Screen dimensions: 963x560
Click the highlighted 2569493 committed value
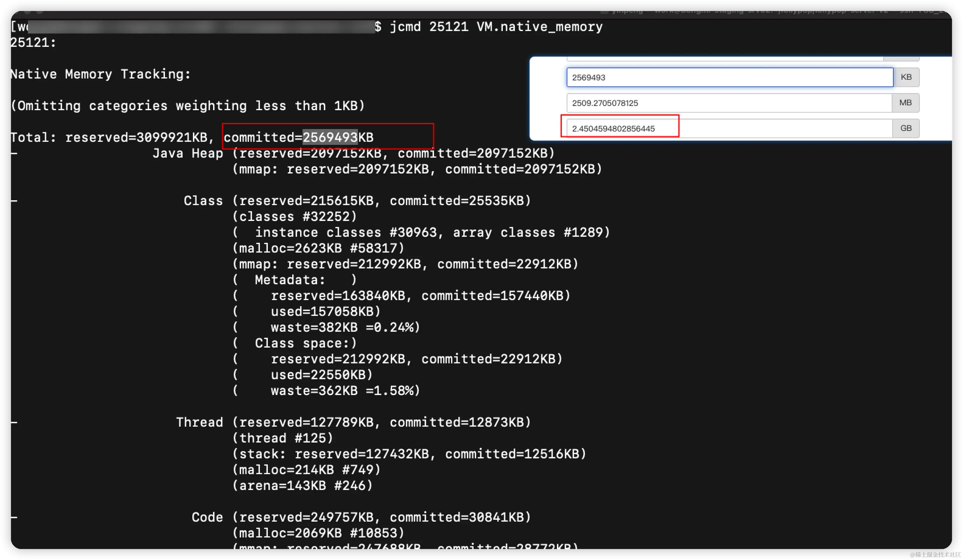pyautogui.click(x=330, y=137)
